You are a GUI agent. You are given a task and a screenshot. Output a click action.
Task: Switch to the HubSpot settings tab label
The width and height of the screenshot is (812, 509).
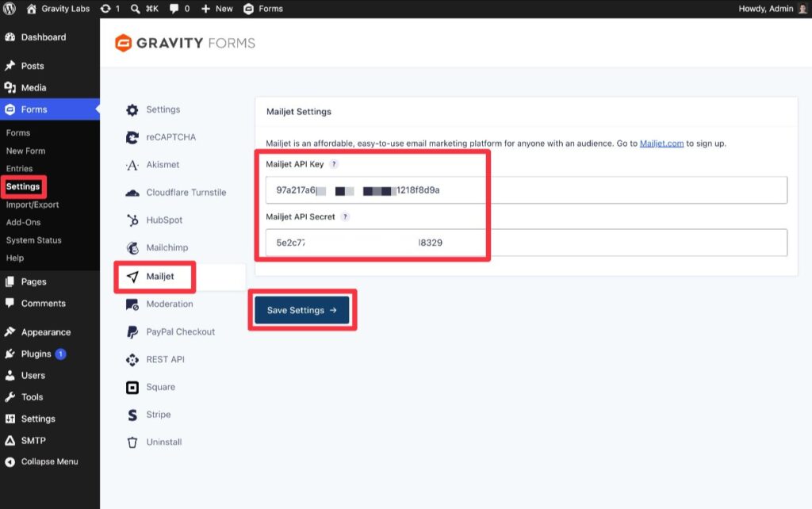(164, 220)
